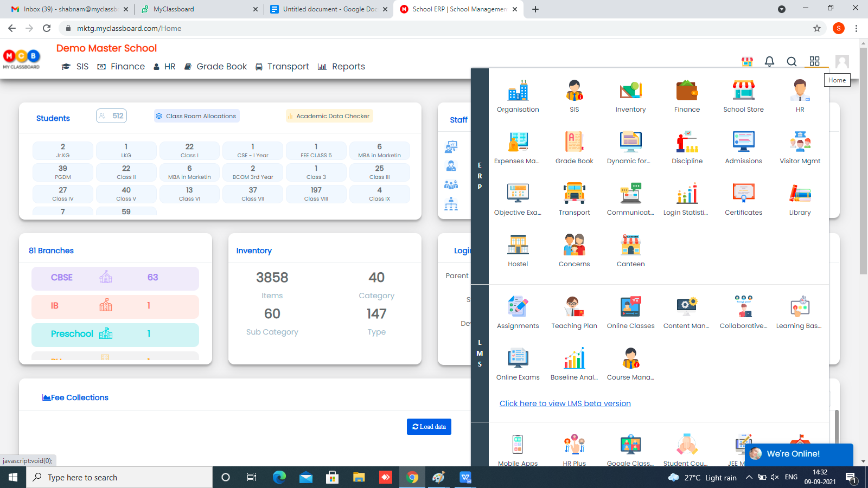The image size is (868, 488).
Task: Open the Transport top menu
Action: (x=282, y=67)
